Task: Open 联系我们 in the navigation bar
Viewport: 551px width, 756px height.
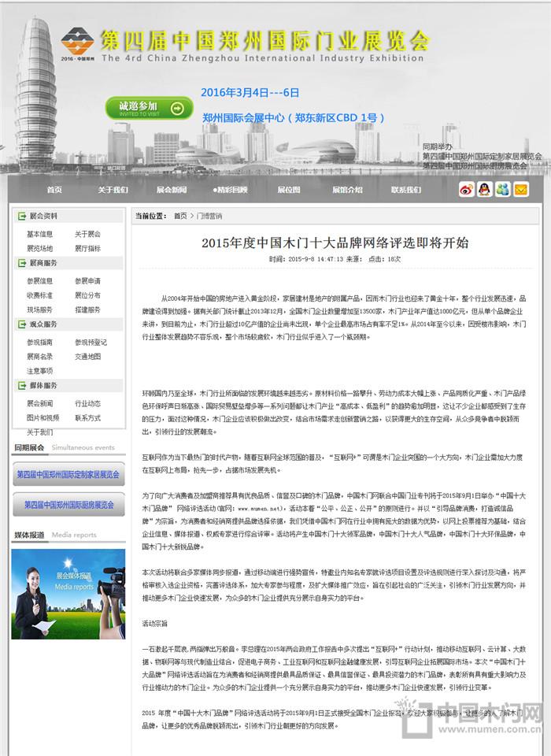Action: pyautogui.click(x=406, y=190)
